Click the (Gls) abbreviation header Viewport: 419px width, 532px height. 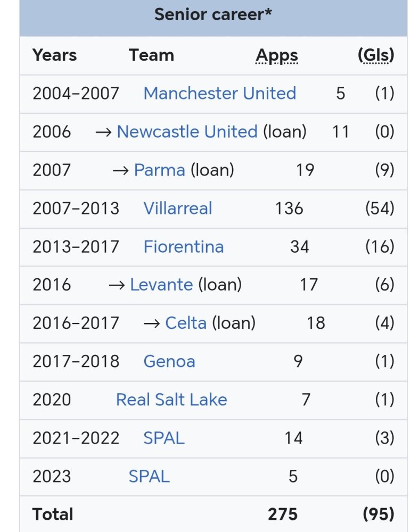[x=376, y=55]
